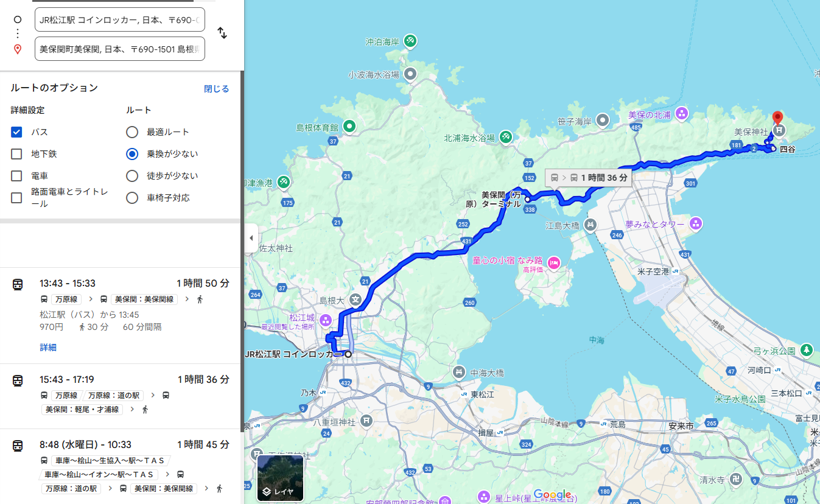Select the 13:43 - 15:33 route option

pyautogui.click(x=121, y=315)
